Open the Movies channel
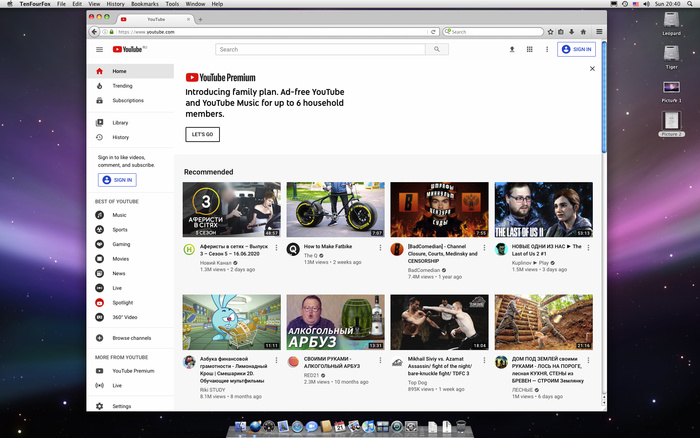 click(x=130, y=259)
